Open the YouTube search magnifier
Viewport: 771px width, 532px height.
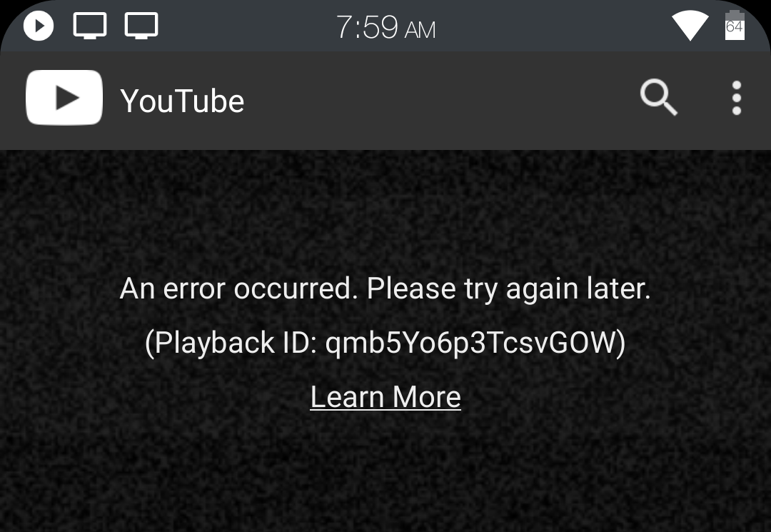[x=659, y=97]
